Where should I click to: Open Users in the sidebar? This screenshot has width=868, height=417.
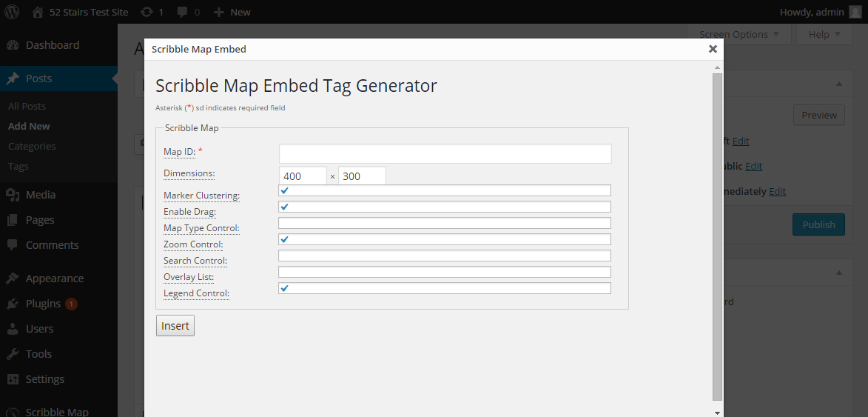39,329
